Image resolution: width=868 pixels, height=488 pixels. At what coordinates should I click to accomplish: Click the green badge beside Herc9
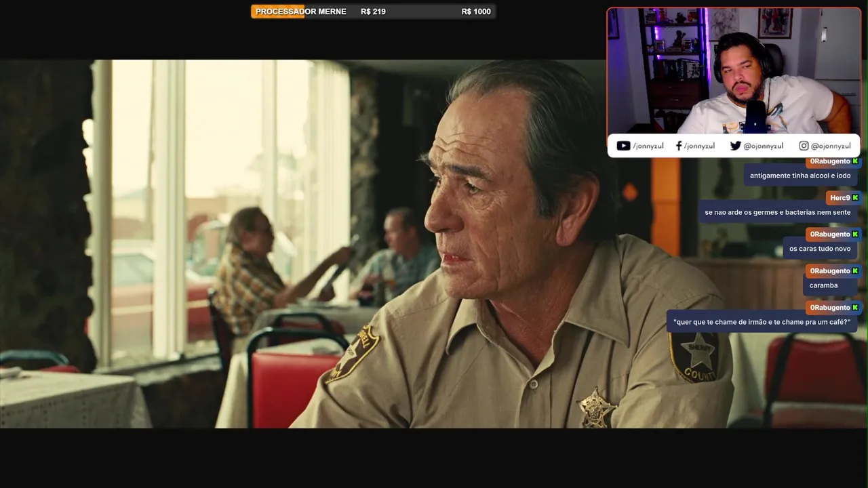point(855,198)
